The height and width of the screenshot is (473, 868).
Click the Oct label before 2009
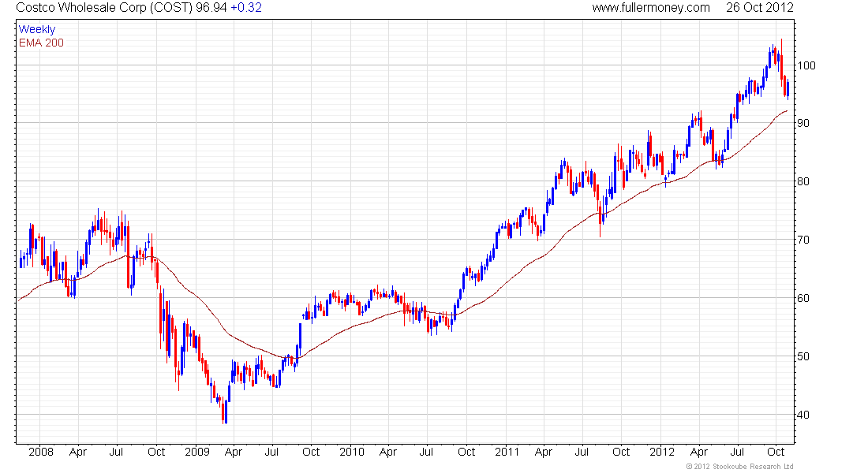click(x=156, y=452)
